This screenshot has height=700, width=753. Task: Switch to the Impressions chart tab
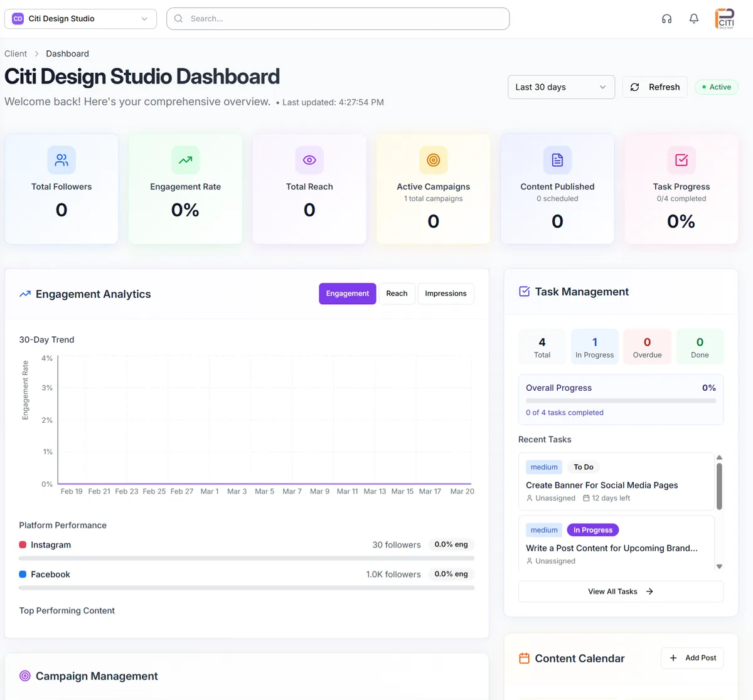(x=446, y=294)
